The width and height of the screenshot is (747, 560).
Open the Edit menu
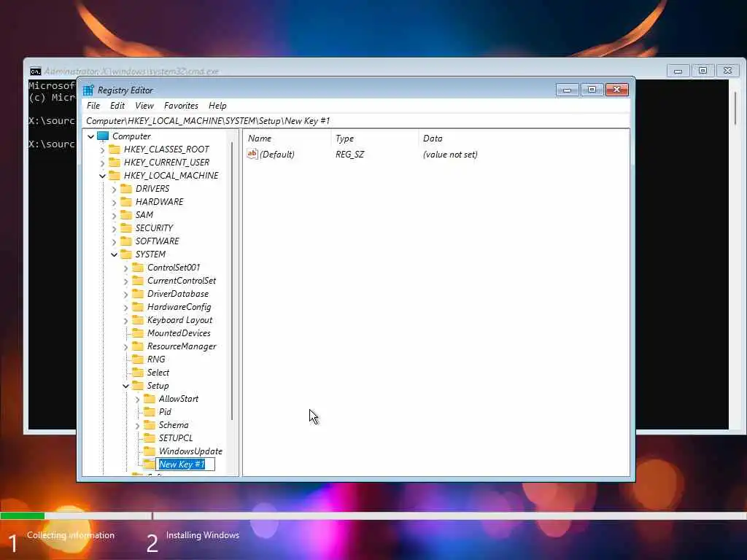click(117, 106)
